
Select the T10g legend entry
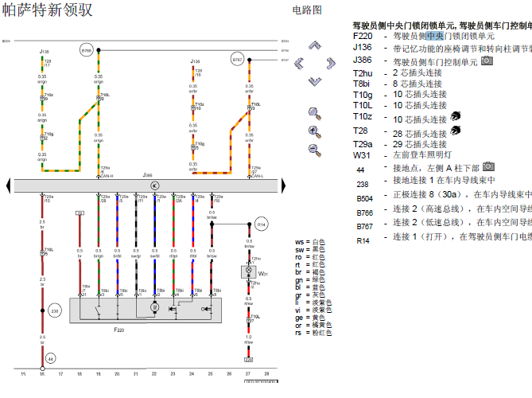coord(400,95)
